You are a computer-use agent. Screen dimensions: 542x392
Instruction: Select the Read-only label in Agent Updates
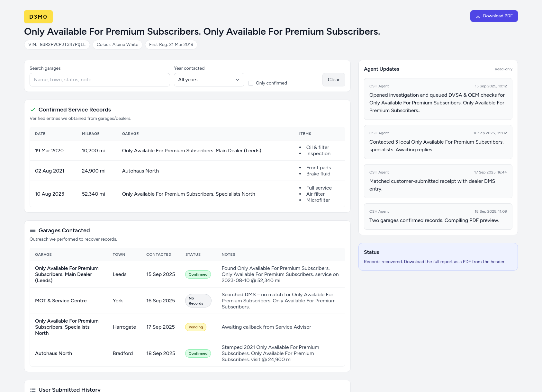[x=503, y=69]
